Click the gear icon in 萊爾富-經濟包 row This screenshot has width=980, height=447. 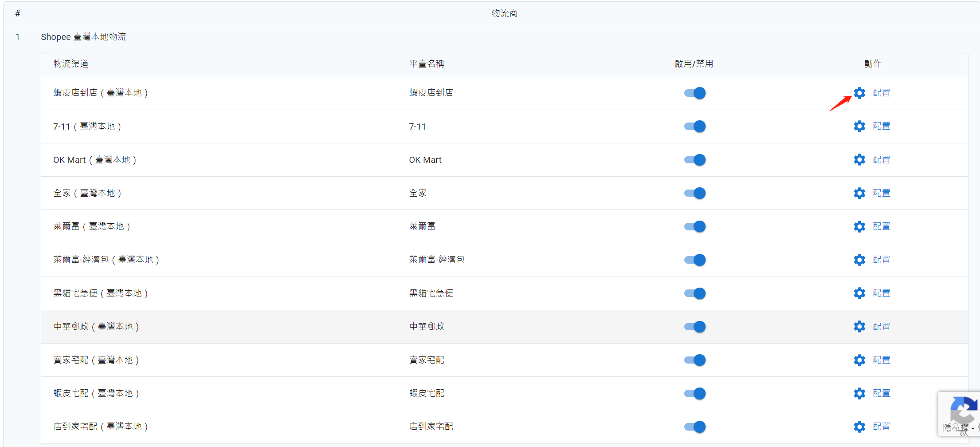(x=859, y=260)
